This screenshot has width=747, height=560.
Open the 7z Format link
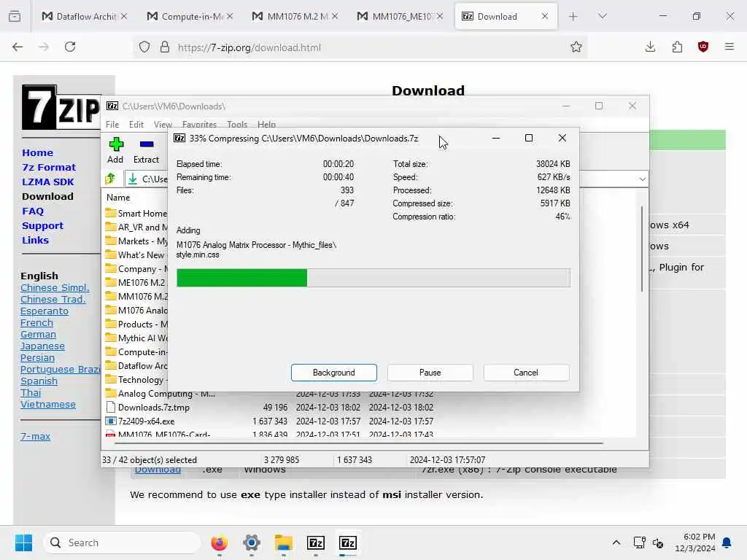(49, 167)
